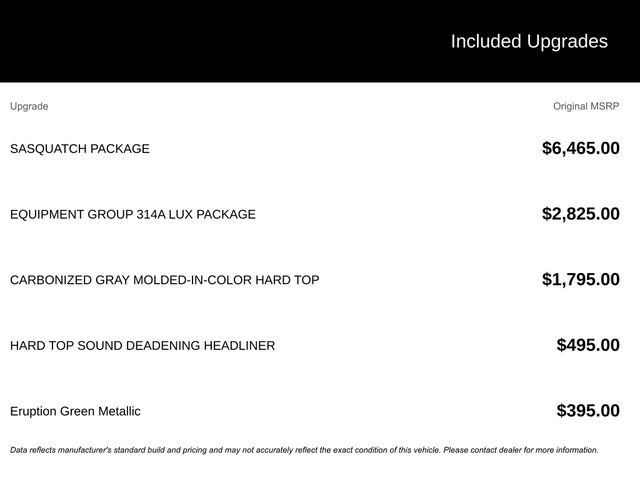This screenshot has width=640, height=480.
Task: Click the Equipment Group 314A Lux Package entry
Action: click(x=132, y=214)
